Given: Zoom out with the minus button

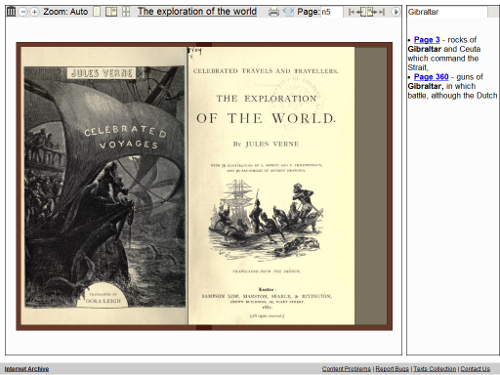Looking at the screenshot, I should click(x=23, y=12).
